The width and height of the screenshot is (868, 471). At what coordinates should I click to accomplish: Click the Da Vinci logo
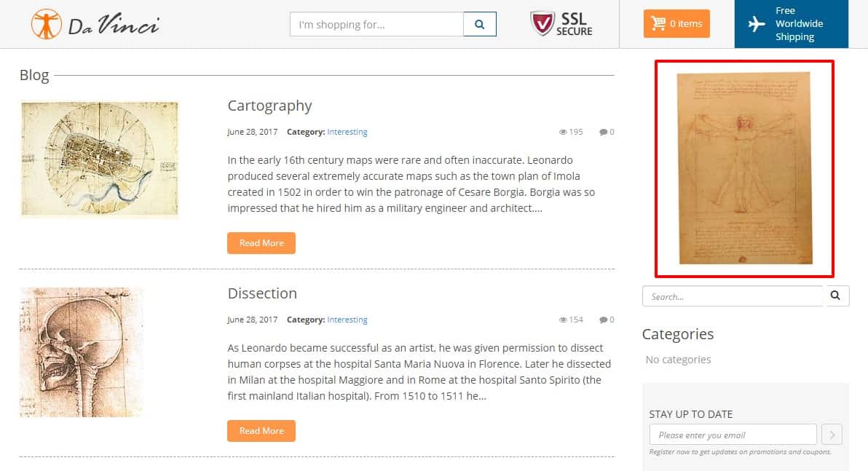pos(95,24)
